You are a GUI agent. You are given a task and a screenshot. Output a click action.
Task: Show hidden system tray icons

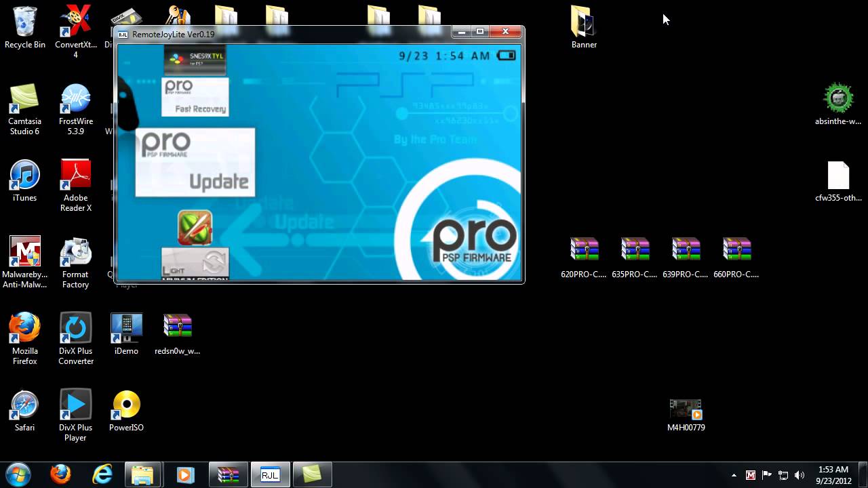coord(734,475)
